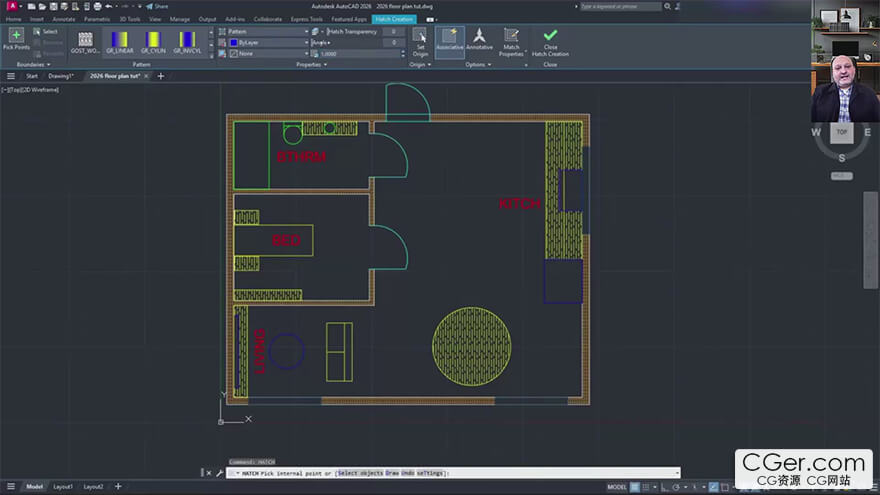Click the blue ByLayer color swatch

pos(234,43)
